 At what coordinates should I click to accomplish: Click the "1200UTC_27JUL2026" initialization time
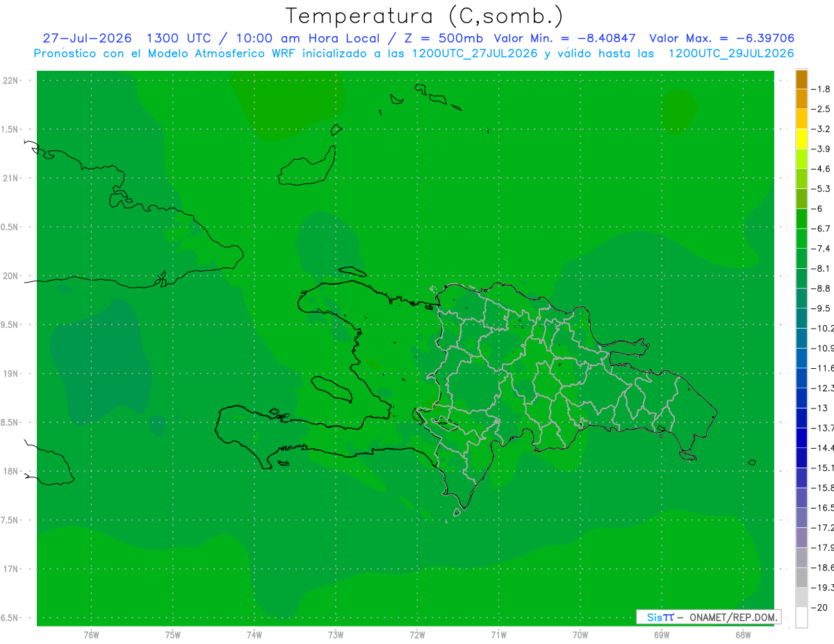pyautogui.click(x=475, y=53)
